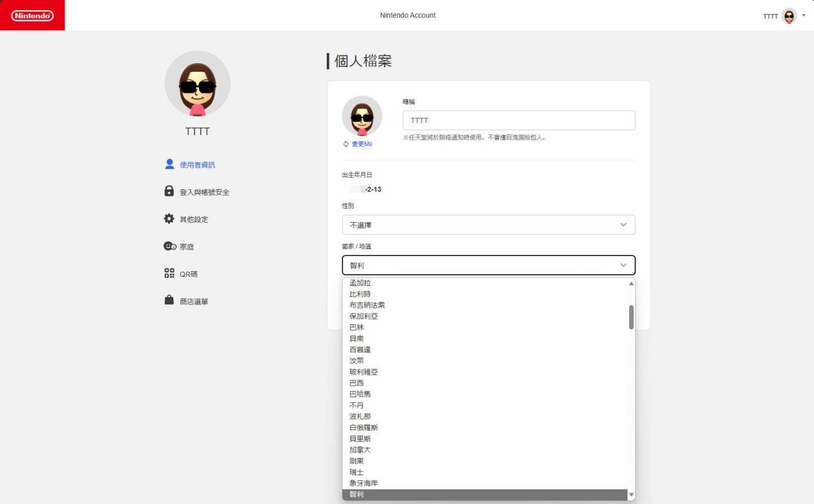Select 孟加拉 from the country list
The width and height of the screenshot is (814, 504).
click(485, 283)
